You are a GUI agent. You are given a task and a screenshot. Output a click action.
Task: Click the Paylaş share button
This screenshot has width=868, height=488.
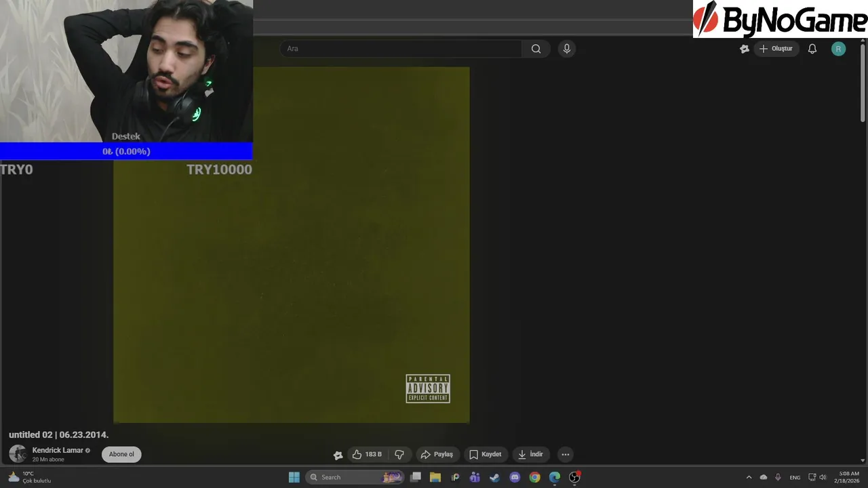[x=437, y=454]
